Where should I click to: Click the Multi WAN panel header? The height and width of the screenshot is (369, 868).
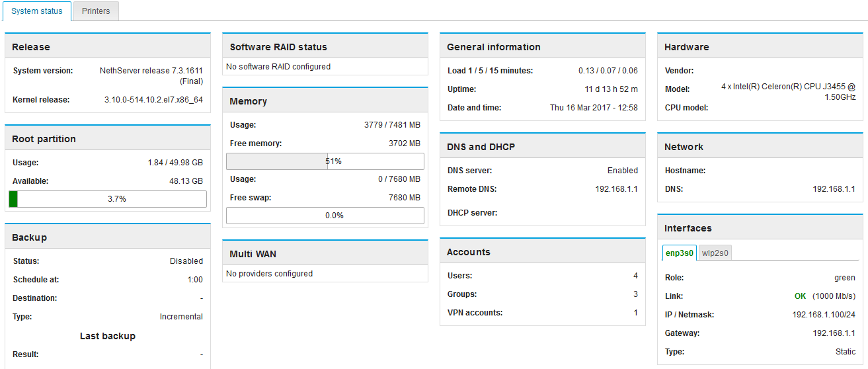tap(325, 254)
